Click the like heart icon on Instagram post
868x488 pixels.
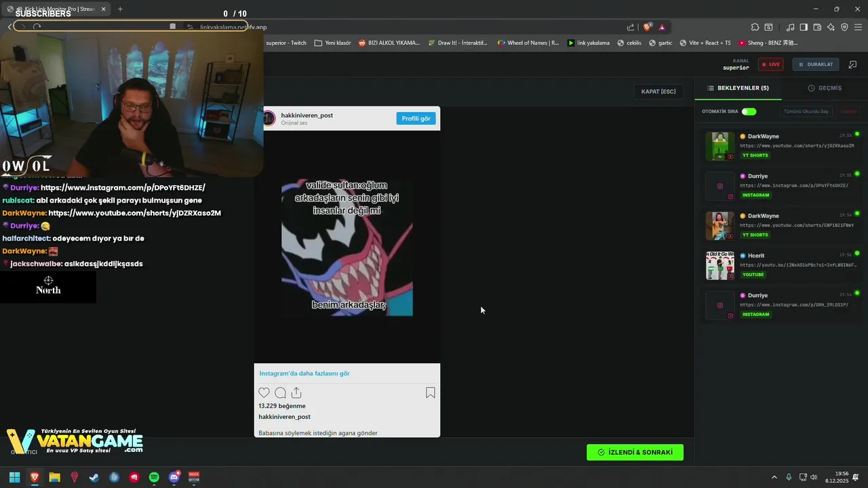tap(264, 392)
